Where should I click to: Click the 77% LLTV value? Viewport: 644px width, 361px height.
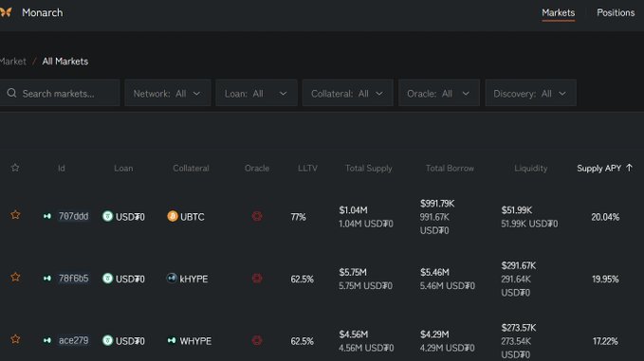click(298, 217)
